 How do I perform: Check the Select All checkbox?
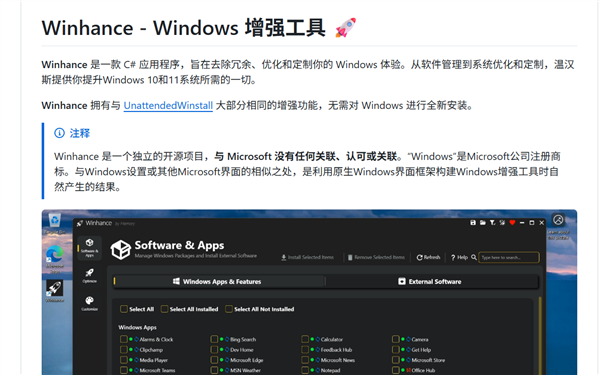(x=124, y=309)
